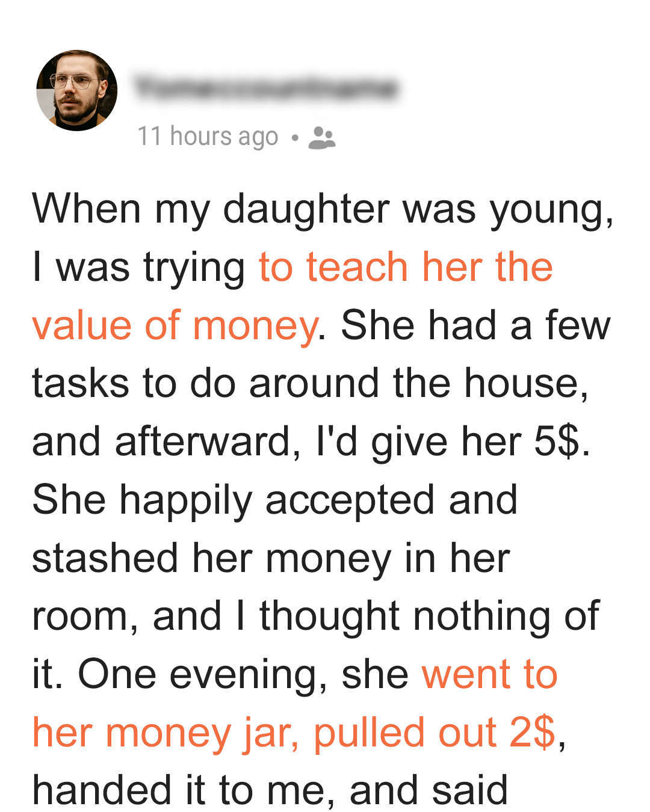Click the friends audience icon
Screen dimensions: 650x812
[322, 137]
